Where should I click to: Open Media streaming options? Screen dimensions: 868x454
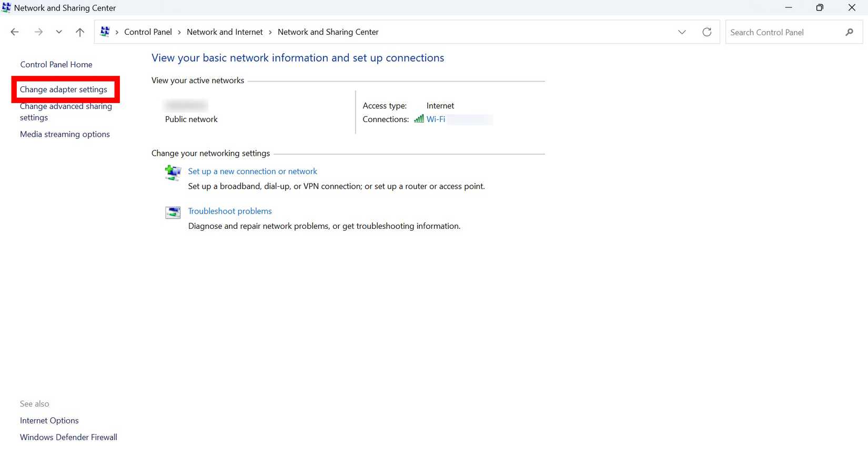(65, 134)
